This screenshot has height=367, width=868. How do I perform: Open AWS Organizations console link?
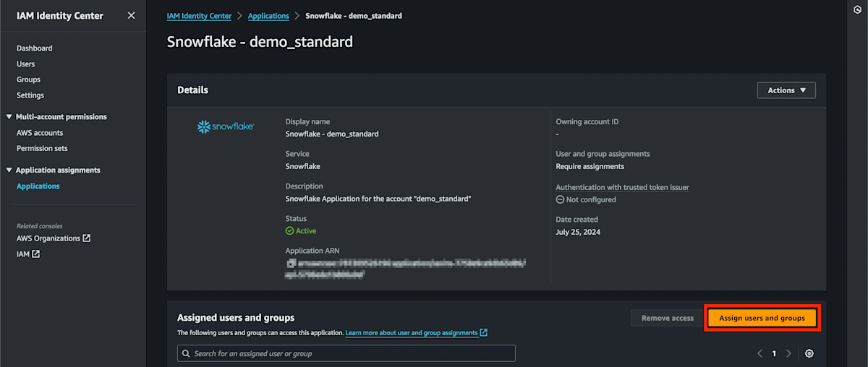pyautogui.click(x=48, y=238)
